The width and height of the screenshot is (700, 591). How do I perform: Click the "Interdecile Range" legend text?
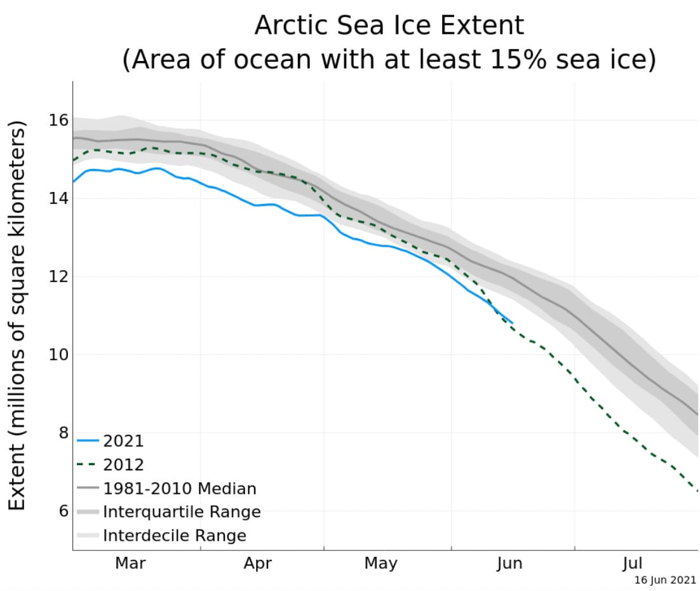point(175,535)
